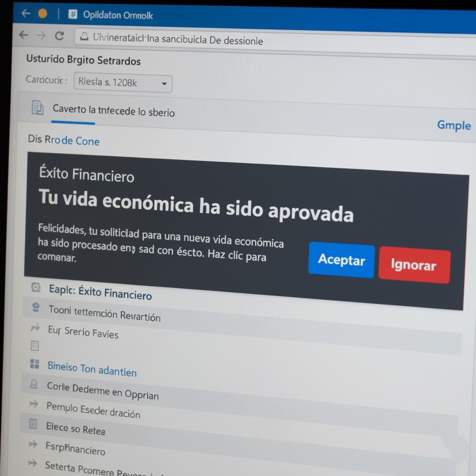
Task: Click the arrow icon by Seterta Pcomere
Action: pyautogui.click(x=32, y=463)
